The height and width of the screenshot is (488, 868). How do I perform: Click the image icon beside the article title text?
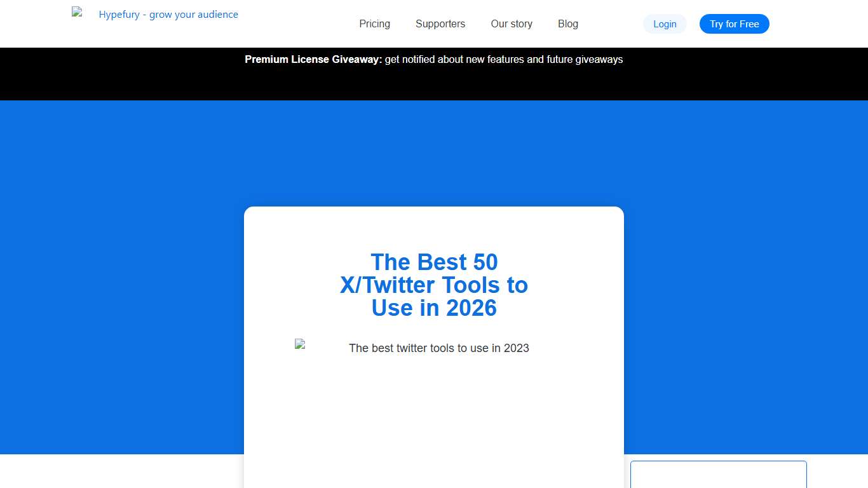[299, 344]
